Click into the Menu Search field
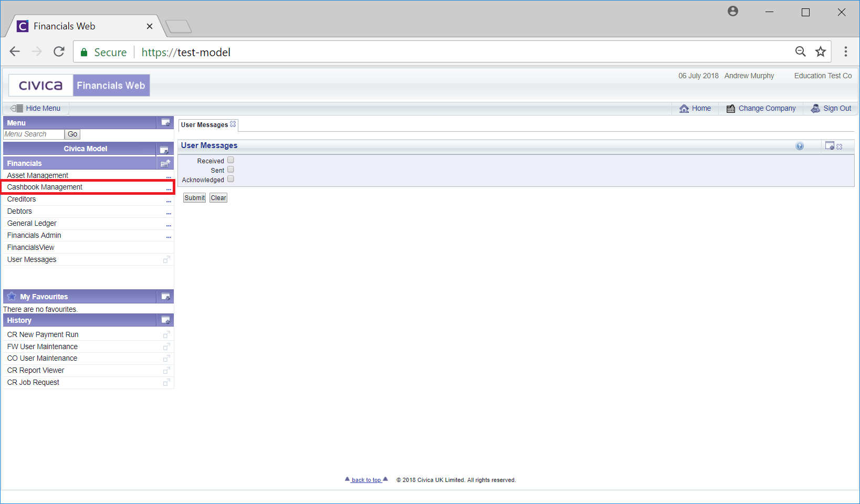The height and width of the screenshot is (504, 860). click(x=34, y=134)
